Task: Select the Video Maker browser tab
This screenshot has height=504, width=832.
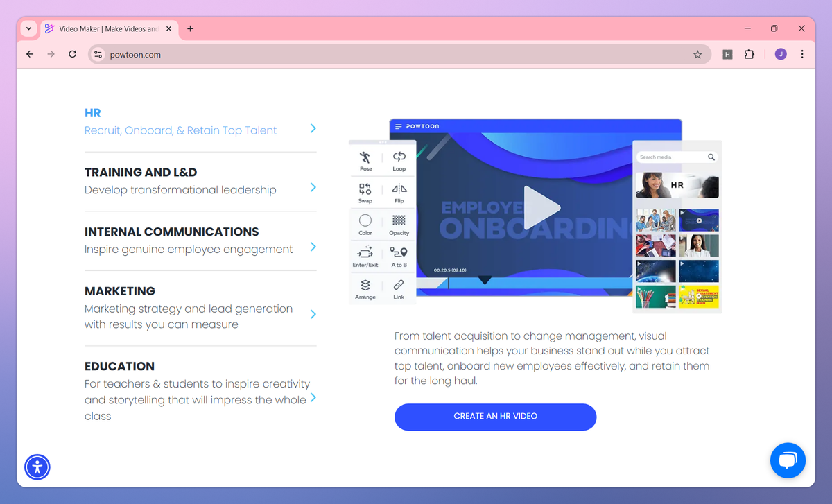Action: pos(109,29)
